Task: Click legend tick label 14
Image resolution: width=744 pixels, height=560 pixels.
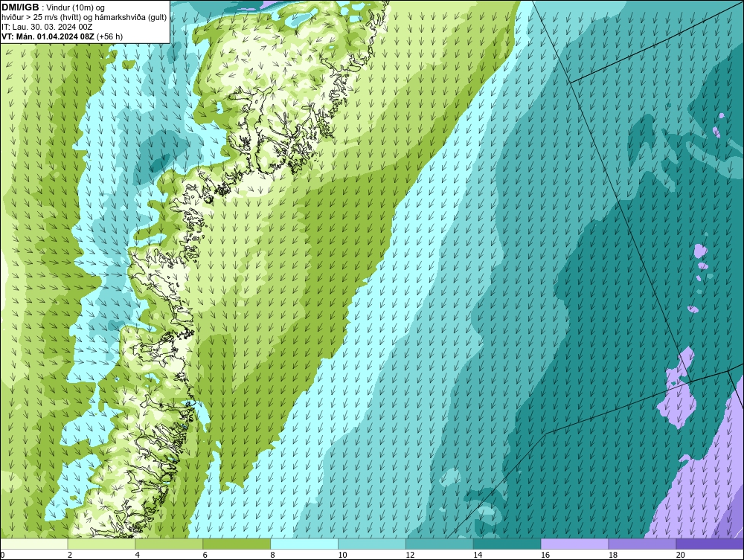Action: [x=478, y=555]
